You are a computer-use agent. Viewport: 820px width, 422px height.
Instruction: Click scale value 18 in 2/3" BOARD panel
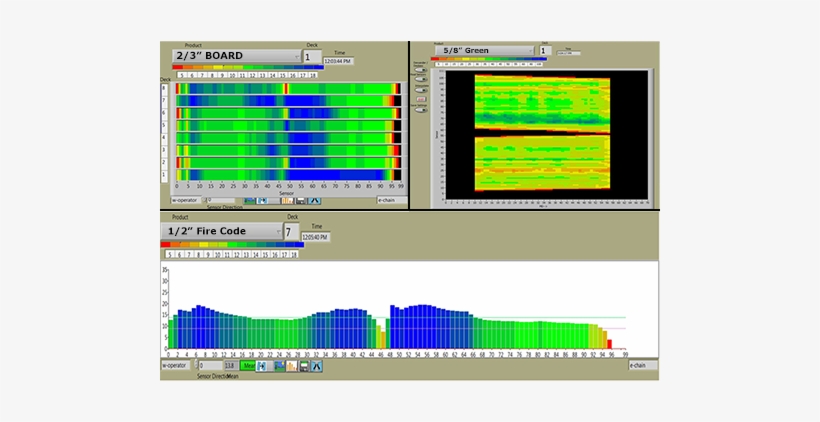coord(313,75)
